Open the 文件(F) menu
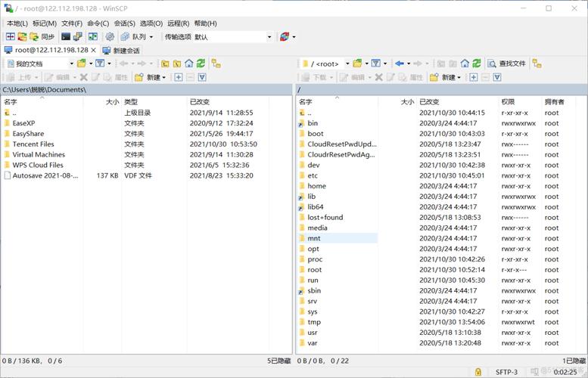The height and width of the screenshot is (378, 588). (x=72, y=23)
